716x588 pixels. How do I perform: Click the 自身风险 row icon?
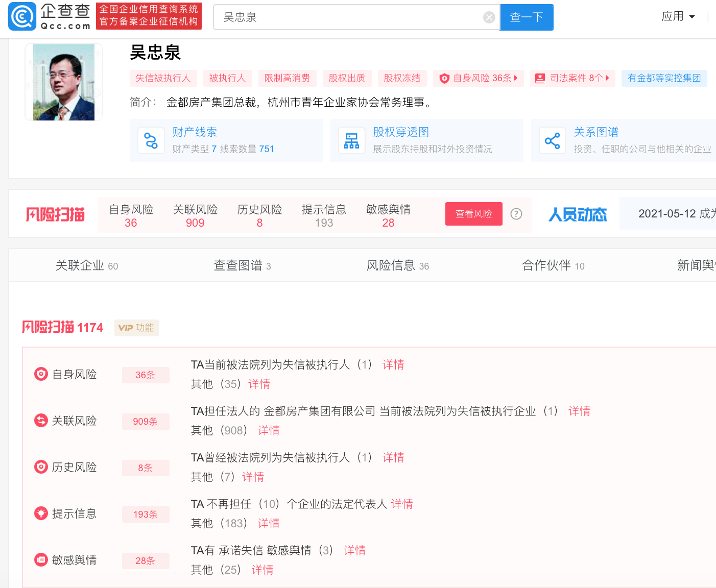[41, 374]
